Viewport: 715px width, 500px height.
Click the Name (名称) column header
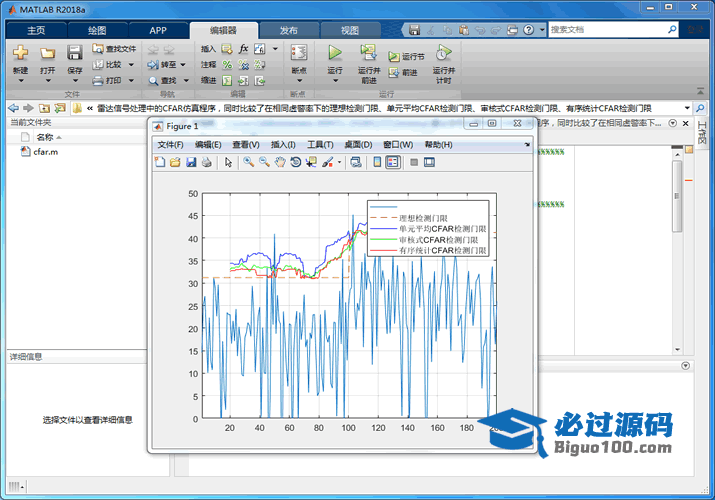tap(45, 137)
